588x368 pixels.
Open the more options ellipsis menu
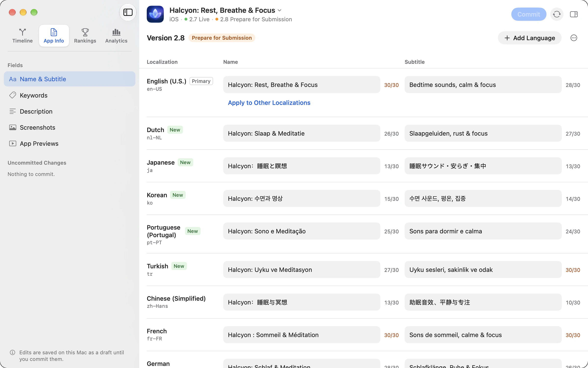574,38
